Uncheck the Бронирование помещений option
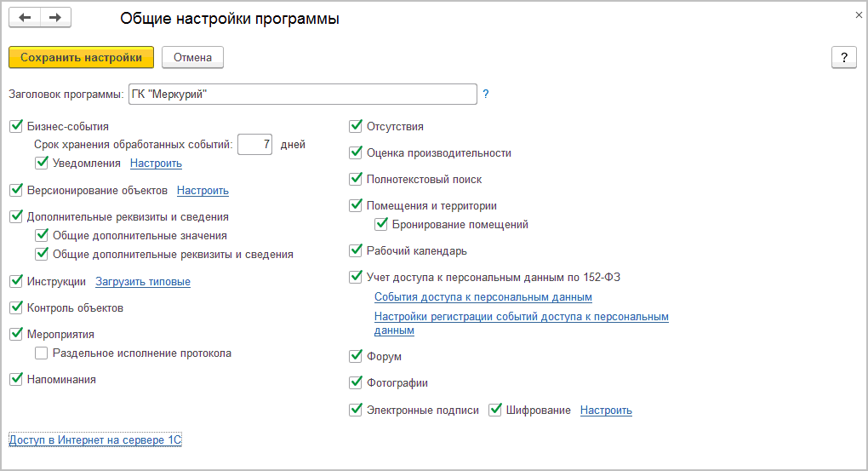Image resolution: width=868 pixels, height=471 pixels. click(381, 225)
